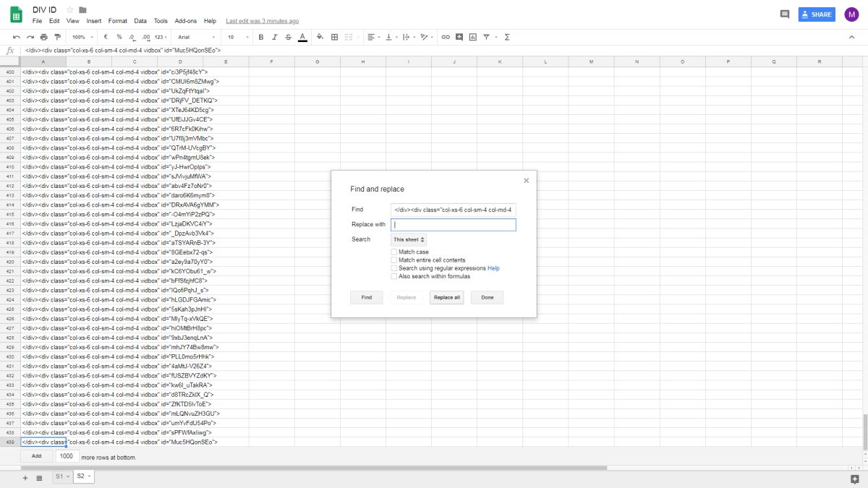The image size is (868, 488).
Task: Open the font size 10 dropdown
Action: tap(238, 37)
